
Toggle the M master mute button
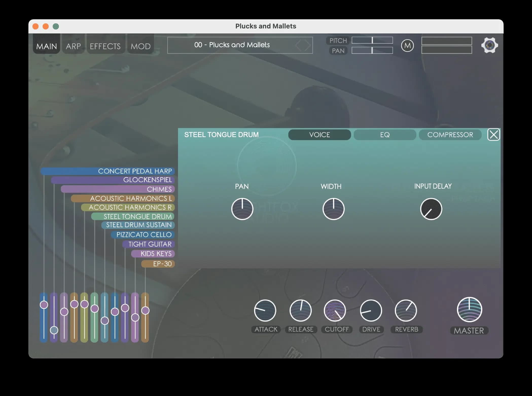407,45
